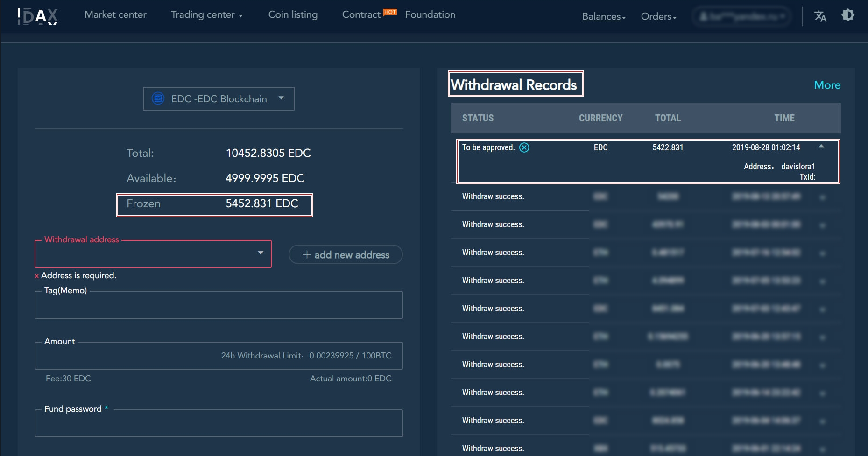This screenshot has width=868, height=456.
Task: Click the STATUS column header
Action: click(x=478, y=118)
